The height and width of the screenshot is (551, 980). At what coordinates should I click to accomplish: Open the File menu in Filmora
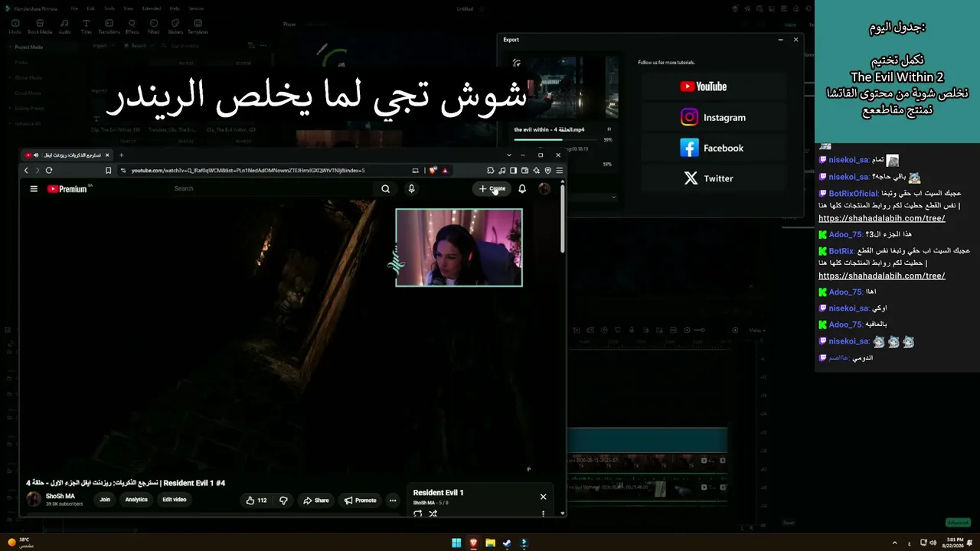[74, 8]
